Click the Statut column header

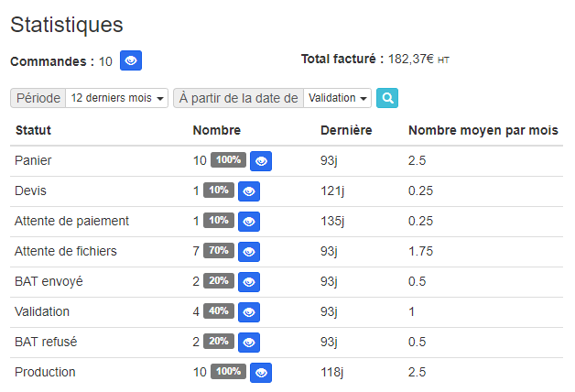tap(33, 131)
